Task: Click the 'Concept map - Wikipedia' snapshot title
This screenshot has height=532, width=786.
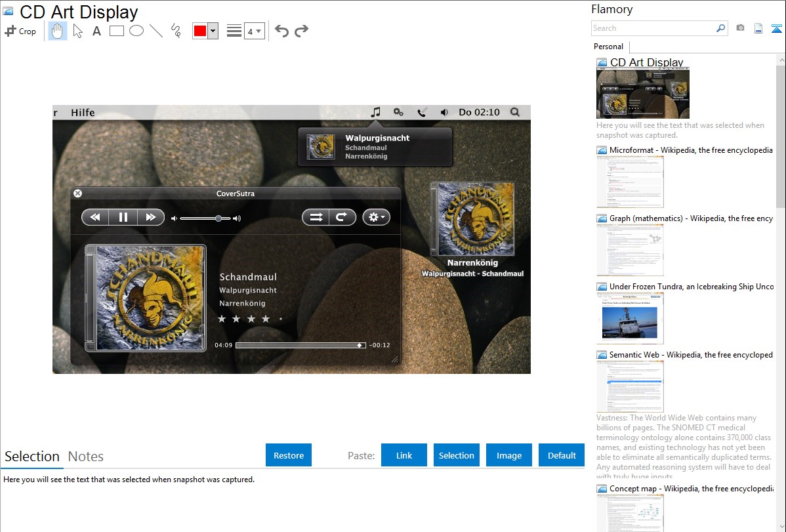Action: pyautogui.click(x=691, y=488)
